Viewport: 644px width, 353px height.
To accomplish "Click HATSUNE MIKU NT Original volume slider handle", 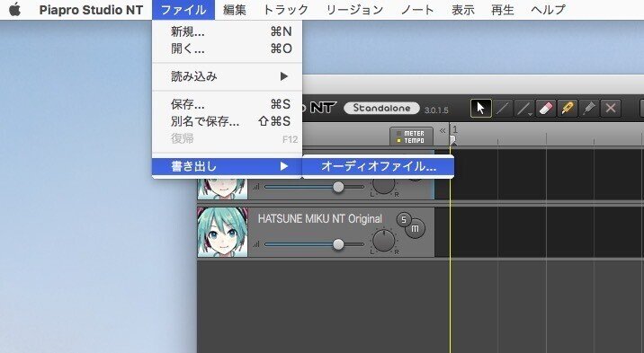I will (338, 244).
